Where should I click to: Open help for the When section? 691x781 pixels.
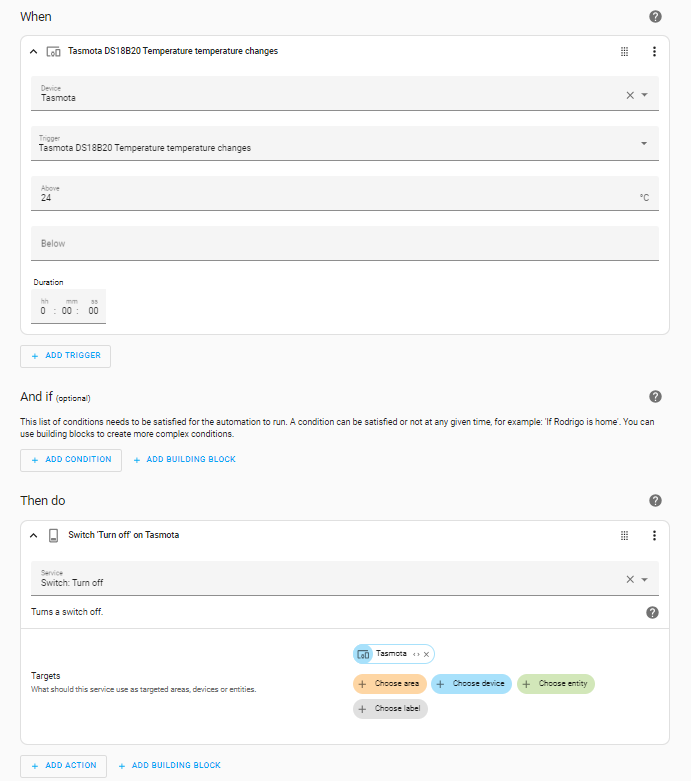click(656, 17)
